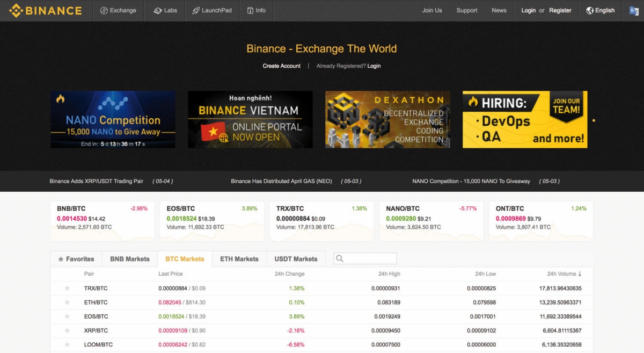Viewport: 644px width, 353px height.
Task: Select the BTC Markets tab
Action: pos(185,259)
